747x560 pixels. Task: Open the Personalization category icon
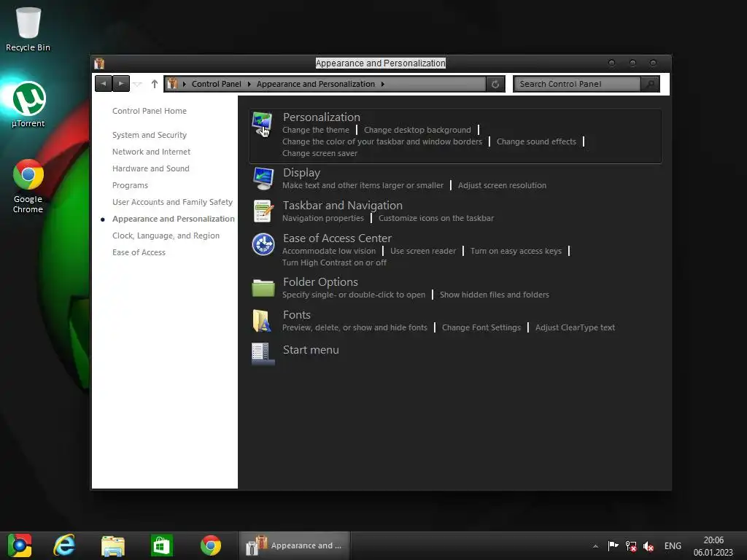(263, 124)
